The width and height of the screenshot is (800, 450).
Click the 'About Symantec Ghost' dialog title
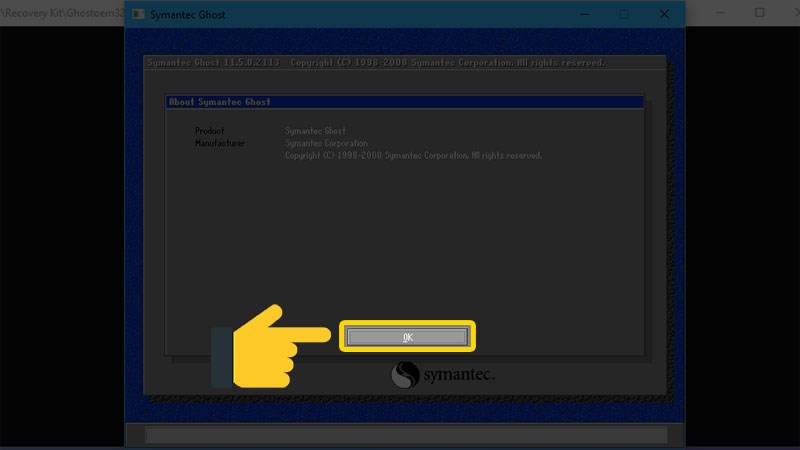click(x=219, y=102)
